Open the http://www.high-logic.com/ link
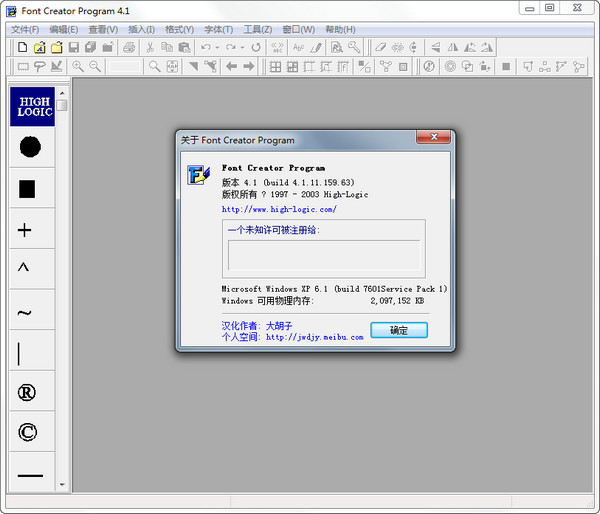The height and width of the screenshot is (514, 600). click(279, 209)
